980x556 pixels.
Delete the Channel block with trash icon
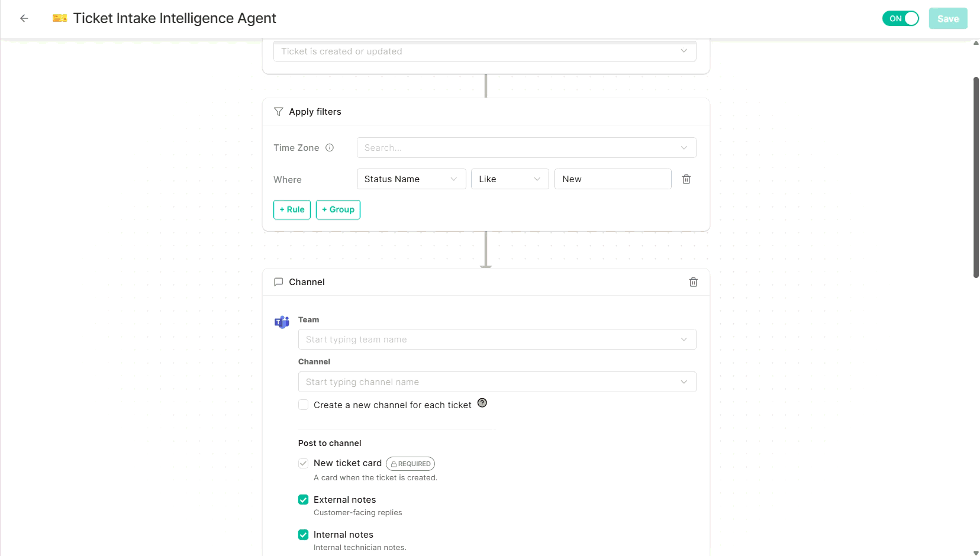point(694,282)
